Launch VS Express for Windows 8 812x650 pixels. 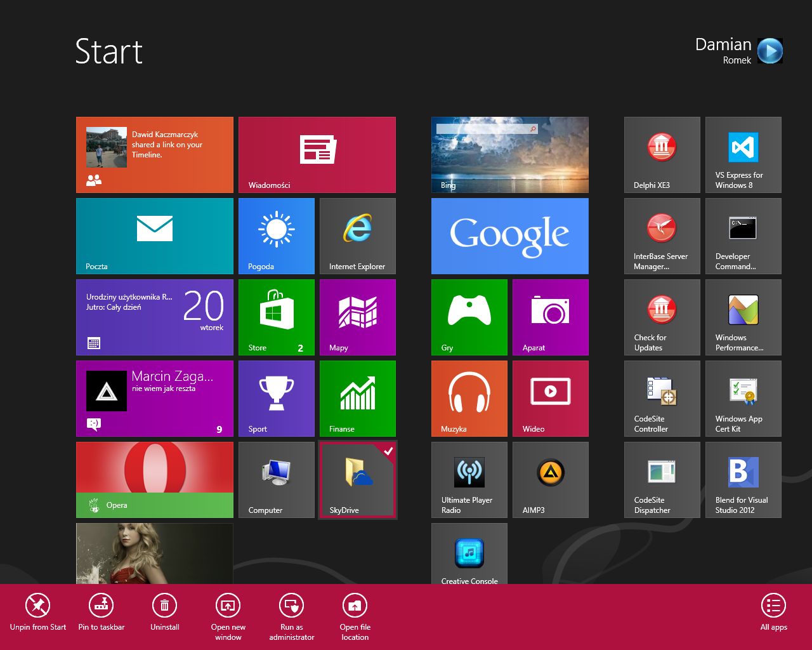pyautogui.click(x=743, y=155)
